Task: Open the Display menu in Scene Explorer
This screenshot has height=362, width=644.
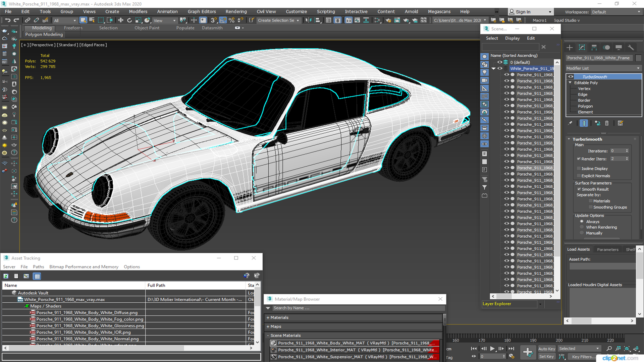Action: coord(512,38)
